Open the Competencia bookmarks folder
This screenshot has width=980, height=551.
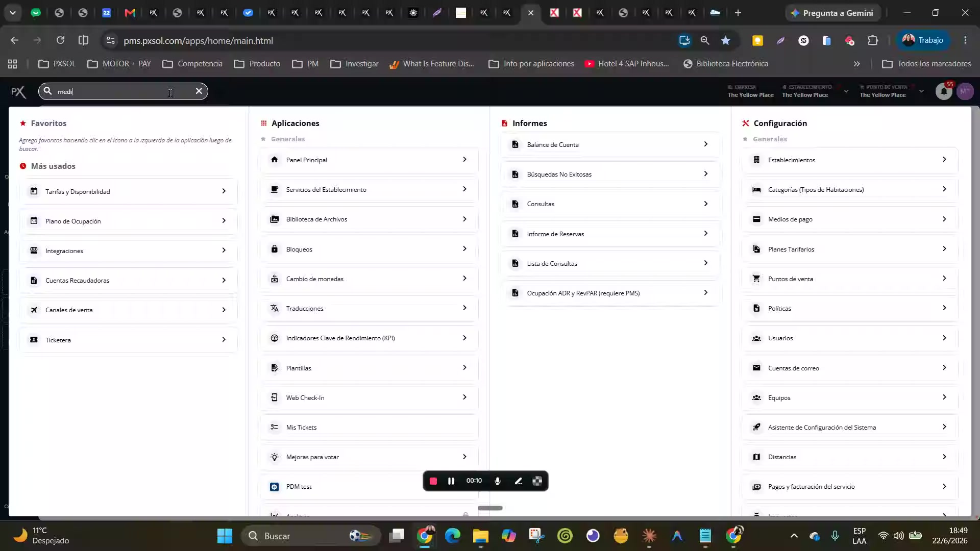tap(192, 64)
